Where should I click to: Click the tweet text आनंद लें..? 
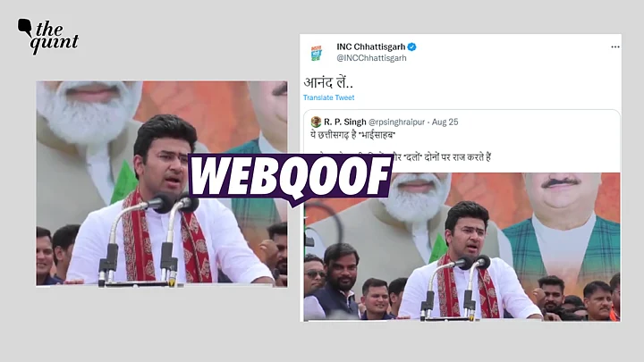click(328, 82)
